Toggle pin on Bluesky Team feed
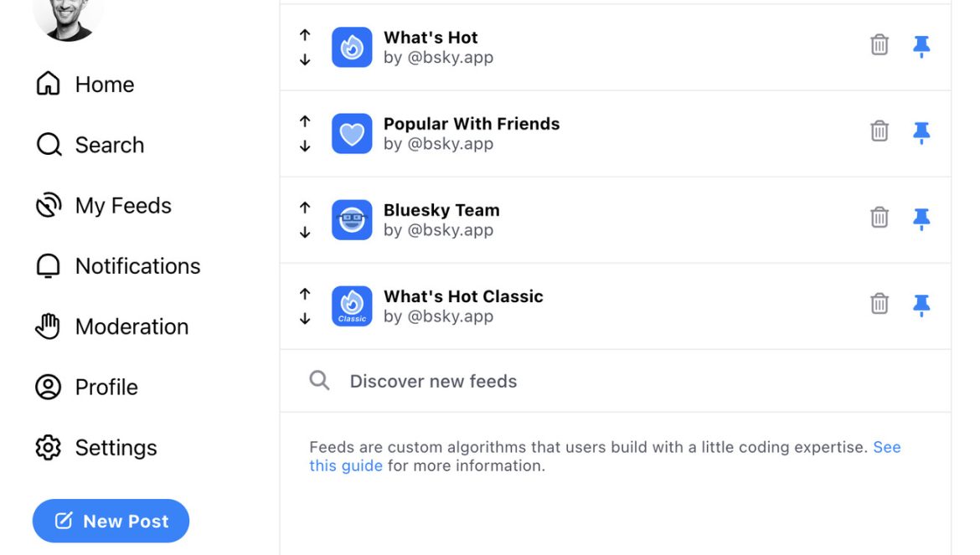 [921, 218]
